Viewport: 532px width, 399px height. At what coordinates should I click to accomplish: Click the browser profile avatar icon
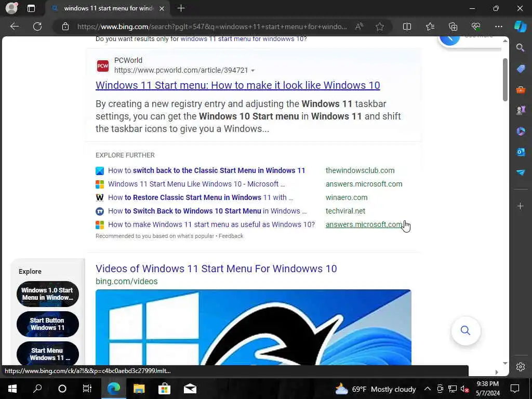tap(11, 8)
